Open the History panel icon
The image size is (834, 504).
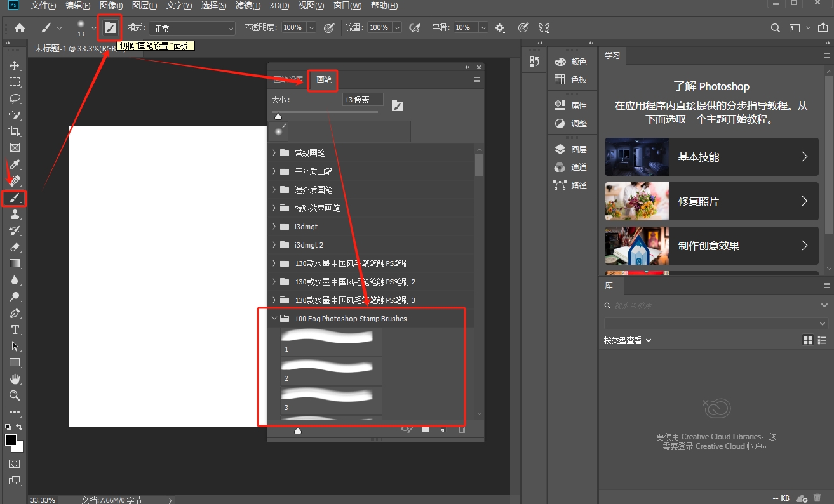tap(534, 62)
